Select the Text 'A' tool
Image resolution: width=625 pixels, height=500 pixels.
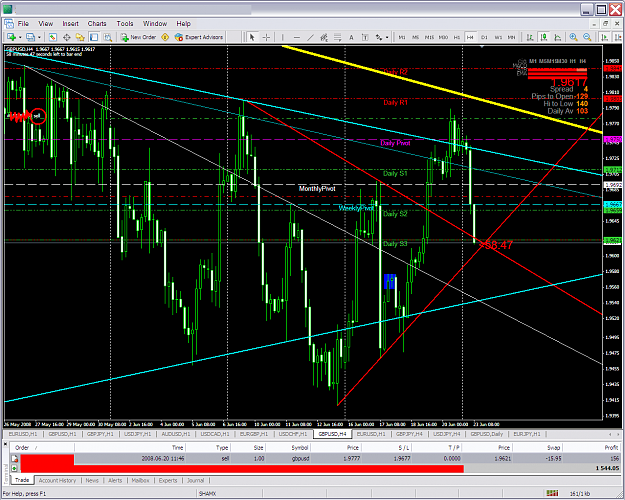[x=351, y=37]
